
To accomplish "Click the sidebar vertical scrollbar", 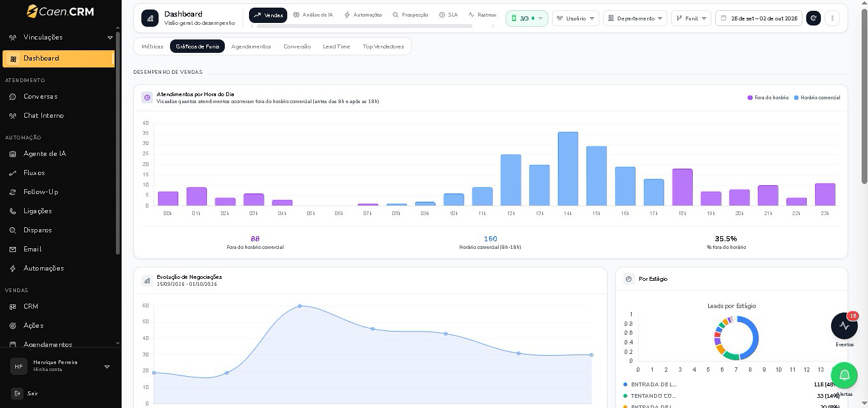I will (x=118, y=143).
